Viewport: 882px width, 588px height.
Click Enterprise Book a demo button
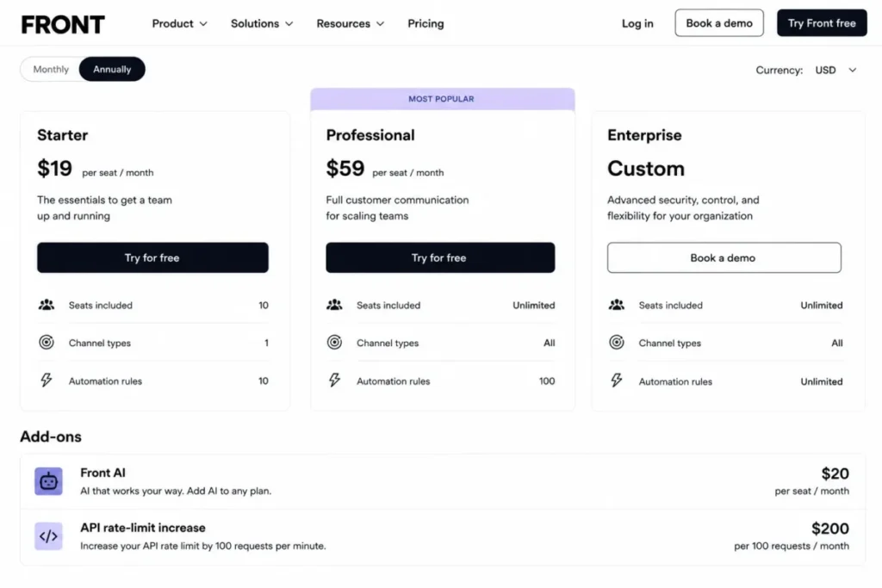tap(724, 257)
